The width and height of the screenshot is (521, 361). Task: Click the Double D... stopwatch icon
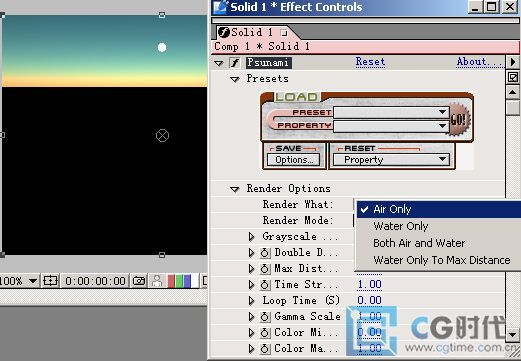(265, 253)
